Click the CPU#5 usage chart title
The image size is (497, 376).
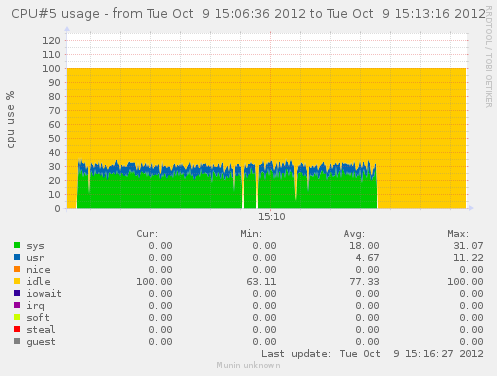(248, 14)
